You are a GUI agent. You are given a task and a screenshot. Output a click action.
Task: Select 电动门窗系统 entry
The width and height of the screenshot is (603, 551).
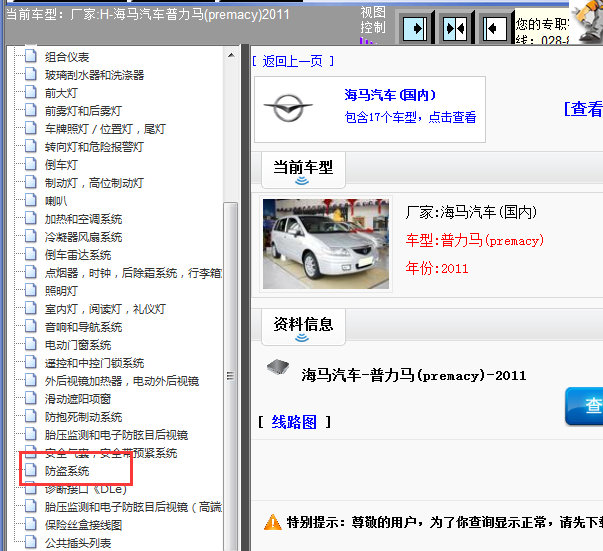click(78, 345)
